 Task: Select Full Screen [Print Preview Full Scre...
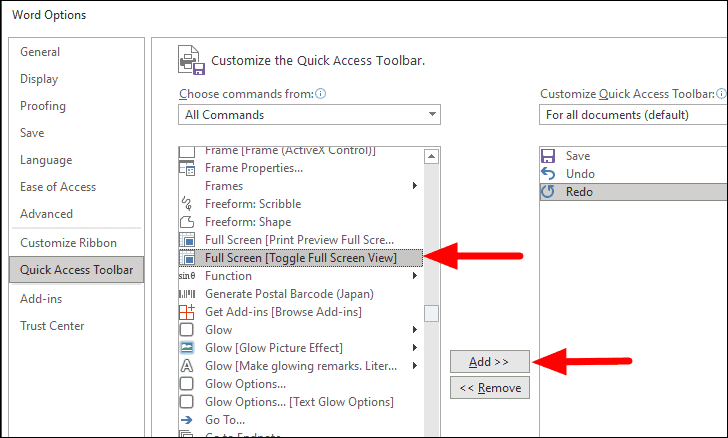point(301,240)
